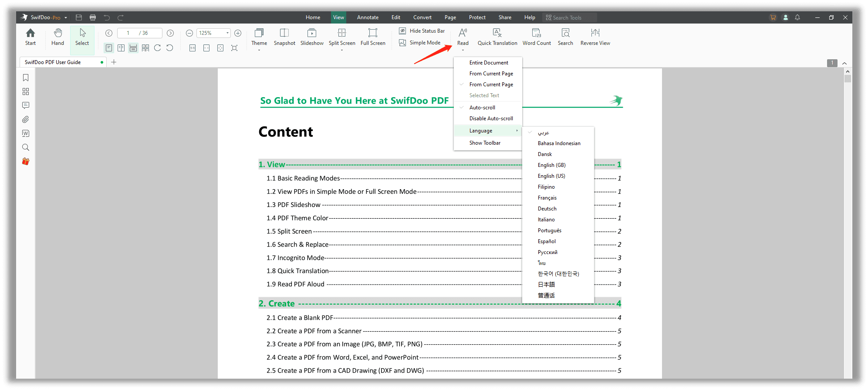Open the shopping cart icon

click(x=773, y=17)
